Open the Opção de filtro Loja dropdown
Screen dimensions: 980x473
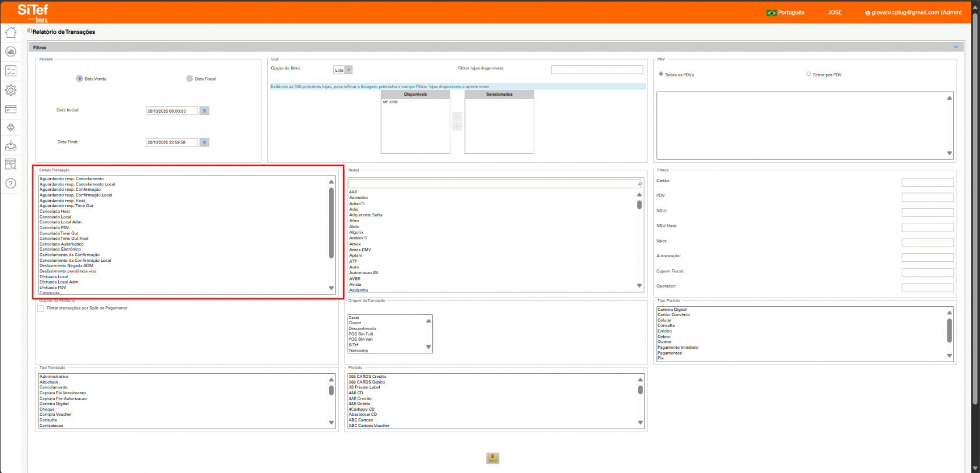click(343, 70)
